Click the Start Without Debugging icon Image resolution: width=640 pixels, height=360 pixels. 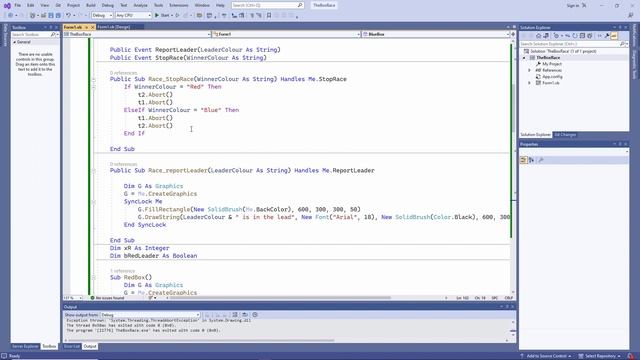[178, 16]
